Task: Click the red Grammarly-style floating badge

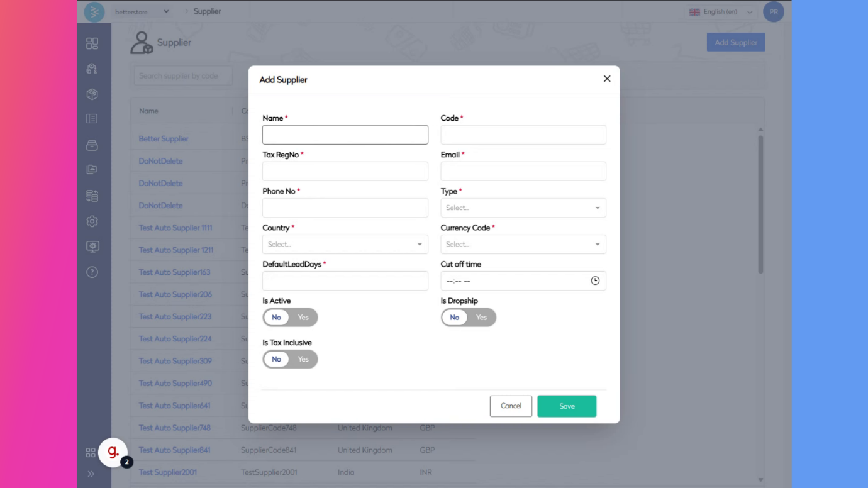Action: 113,452
